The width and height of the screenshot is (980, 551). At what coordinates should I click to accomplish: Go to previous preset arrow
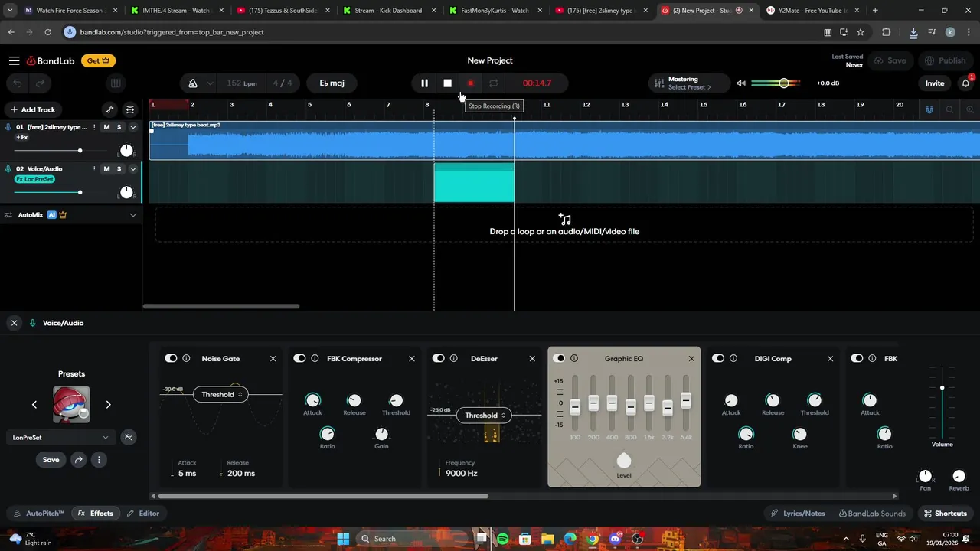point(34,404)
